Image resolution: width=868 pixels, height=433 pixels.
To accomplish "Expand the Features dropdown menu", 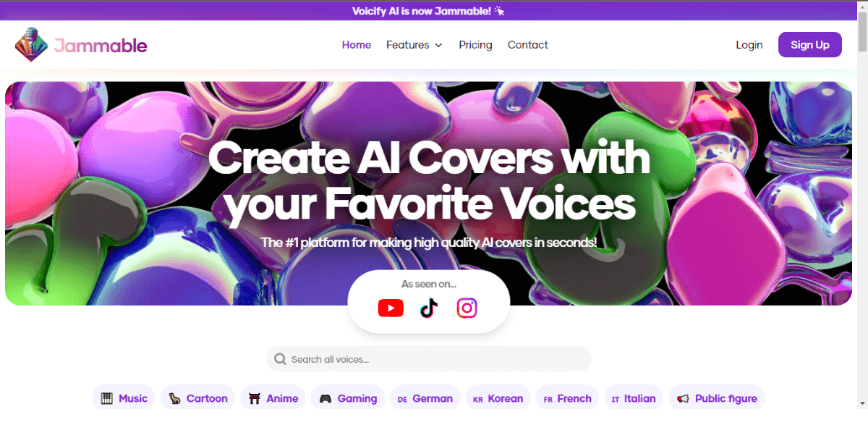I will [x=414, y=45].
